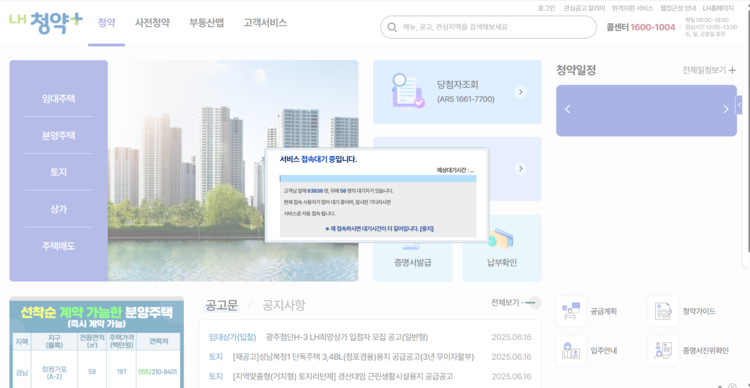
Task: Click the search input field
Action: [x=488, y=27]
